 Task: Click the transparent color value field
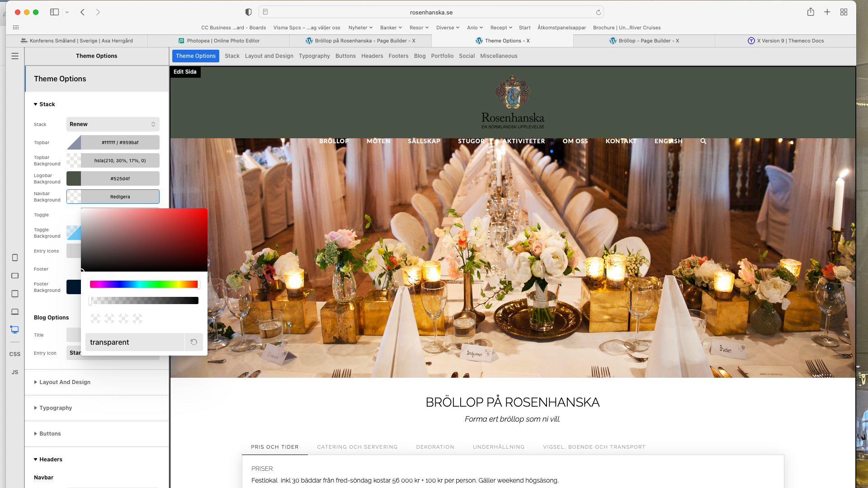pyautogui.click(x=135, y=343)
